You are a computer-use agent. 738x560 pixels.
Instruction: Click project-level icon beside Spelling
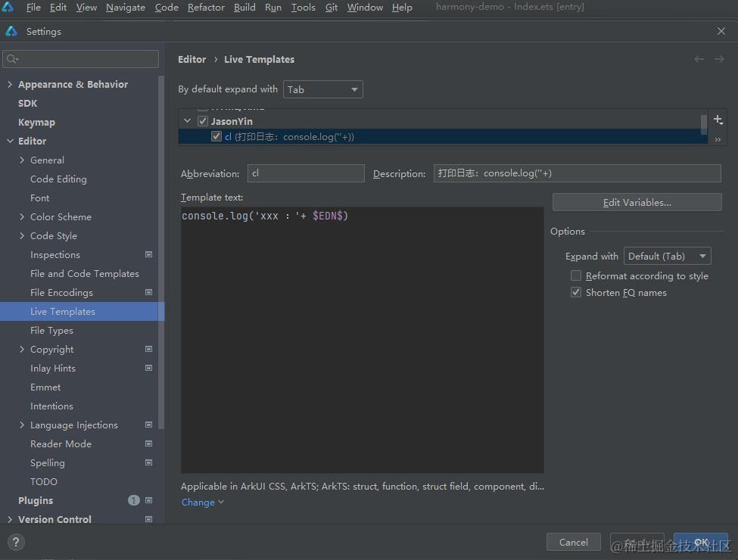pos(148,462)
